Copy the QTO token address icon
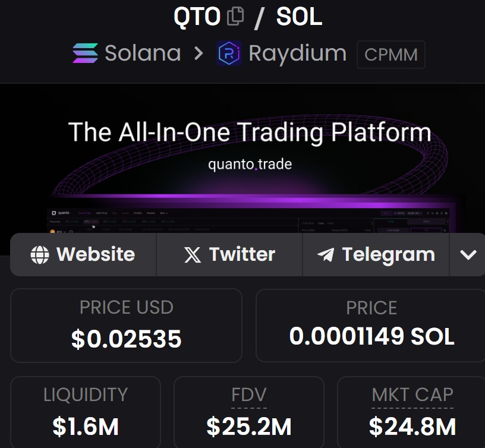The height and width of the screenshot is (448, 485). (x=235, y=17)
